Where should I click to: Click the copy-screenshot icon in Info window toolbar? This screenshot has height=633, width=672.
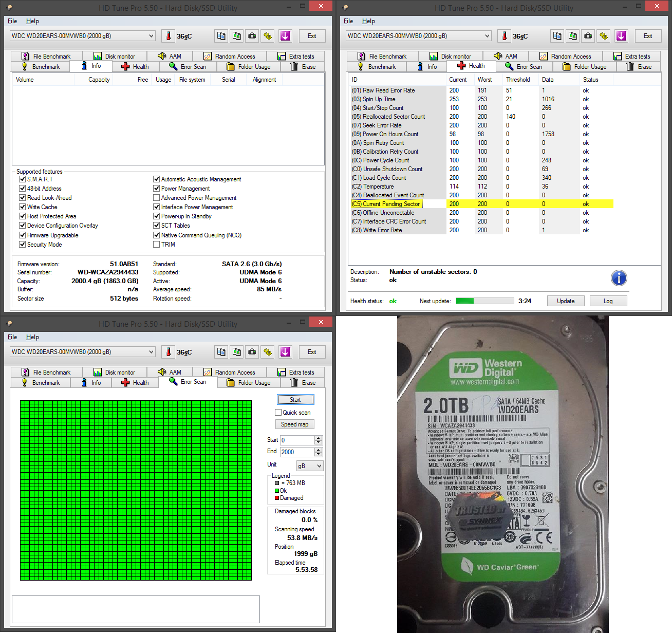[236, 36]
